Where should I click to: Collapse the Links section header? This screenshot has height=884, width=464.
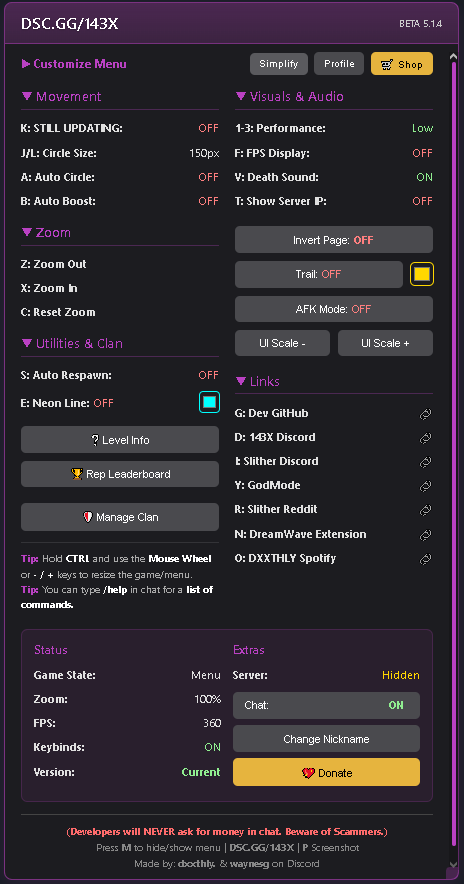click(258, 382)
